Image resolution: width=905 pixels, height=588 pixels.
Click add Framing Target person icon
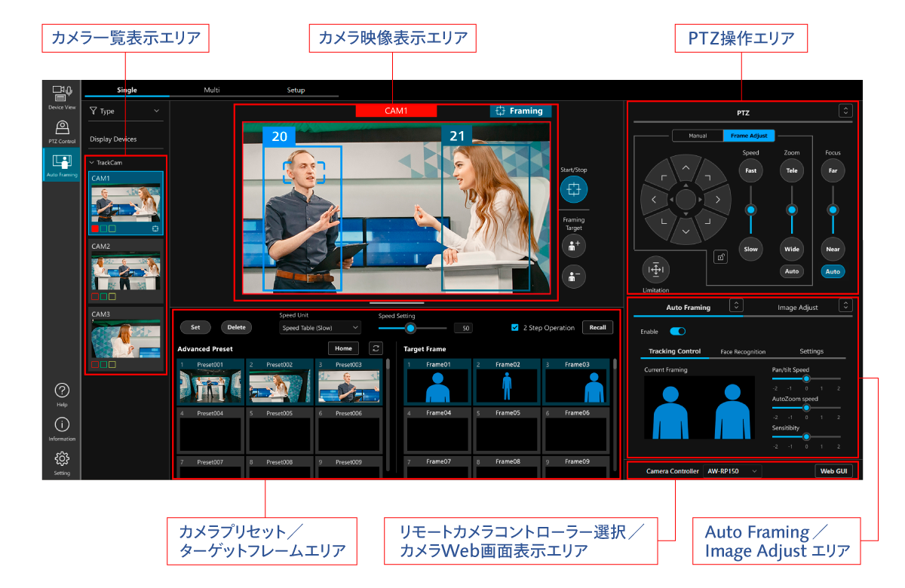coord(574,245)
